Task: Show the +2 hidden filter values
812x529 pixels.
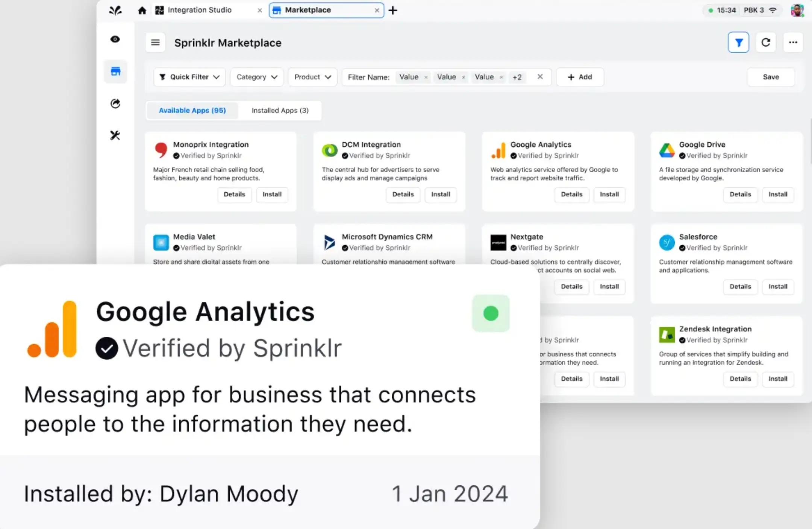Action: pos(517,77)
